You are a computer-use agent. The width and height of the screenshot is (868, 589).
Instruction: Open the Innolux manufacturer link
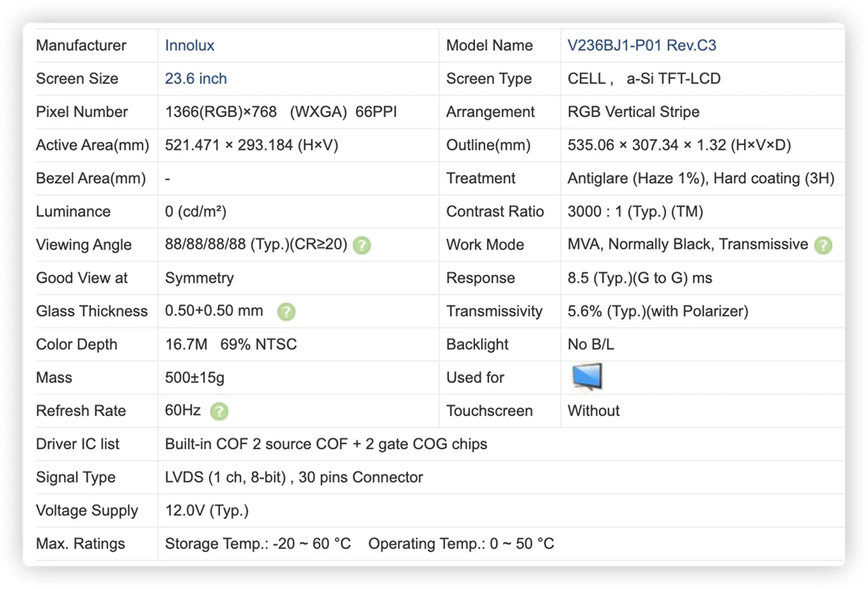tap(189, 46)
